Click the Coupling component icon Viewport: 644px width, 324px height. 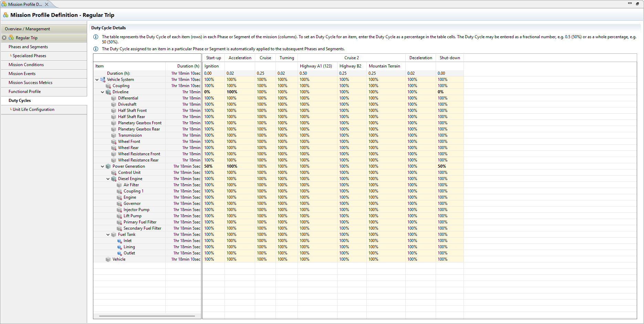click(108, 86)
